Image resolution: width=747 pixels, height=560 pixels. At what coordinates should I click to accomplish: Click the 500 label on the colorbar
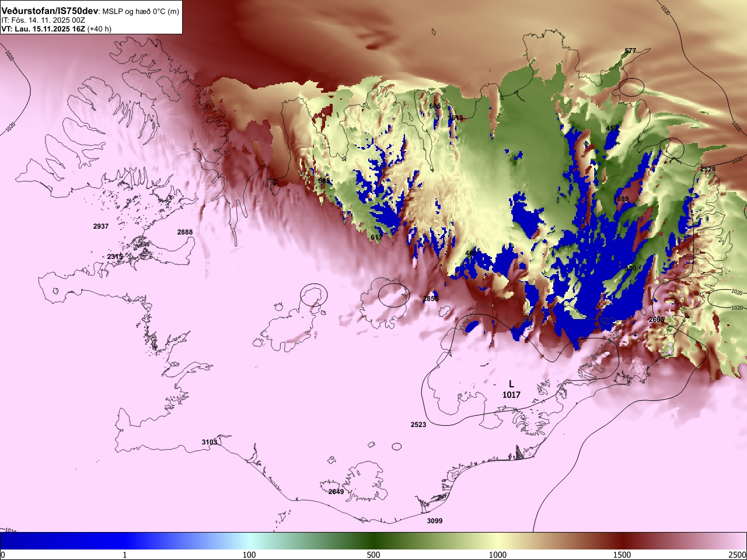(373, 555)
